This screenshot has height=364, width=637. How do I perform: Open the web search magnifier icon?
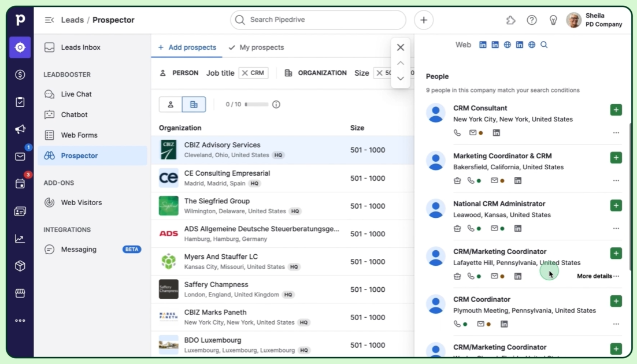[x=544, y=44]
